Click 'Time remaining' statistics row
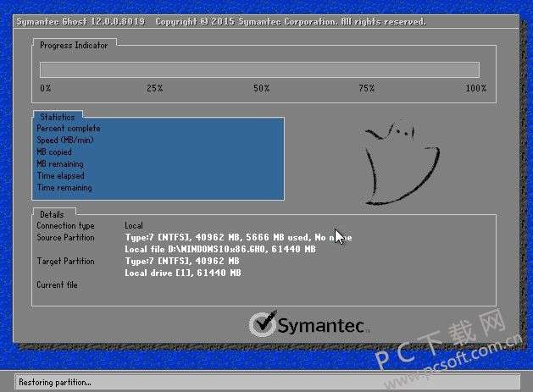The image size is (533, 392). point(64,187)
